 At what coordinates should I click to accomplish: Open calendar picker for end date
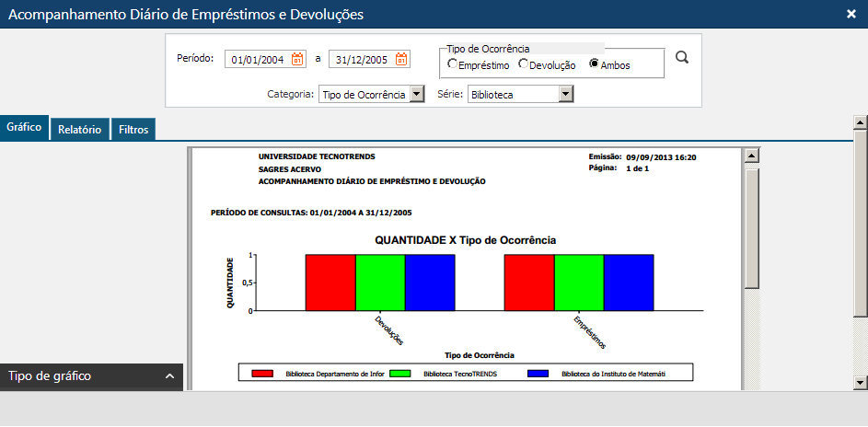pyautogui.click(x=401, y=59)
